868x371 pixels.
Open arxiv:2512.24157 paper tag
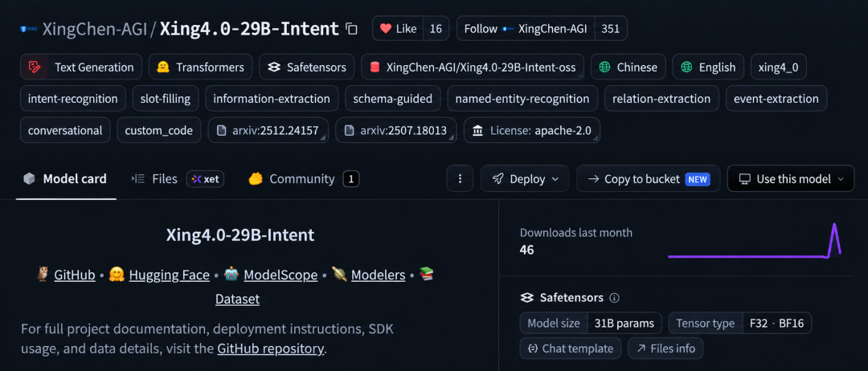tap(268, 130)
